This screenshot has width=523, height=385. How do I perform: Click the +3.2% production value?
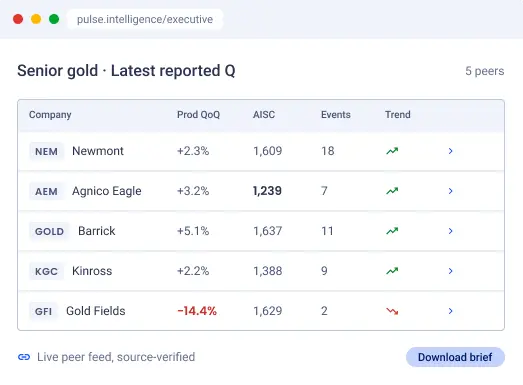click(193, 191)
